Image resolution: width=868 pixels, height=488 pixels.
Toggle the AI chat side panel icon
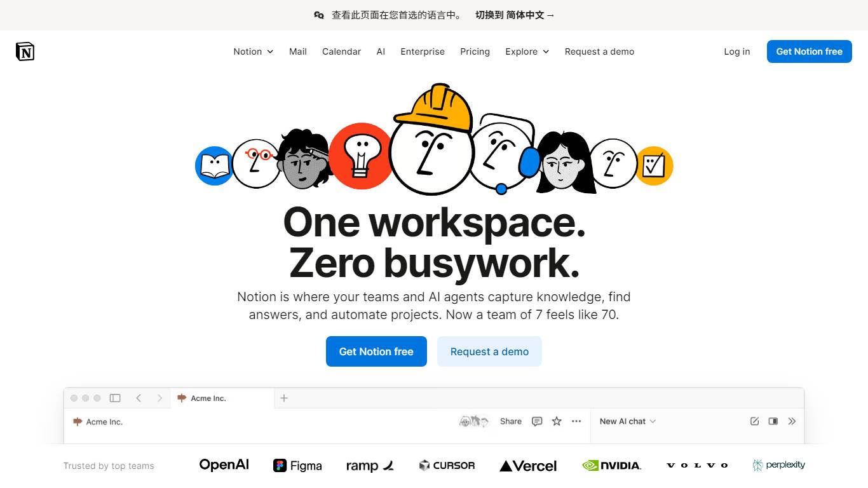pyautogui.click(x=773, y=421)
